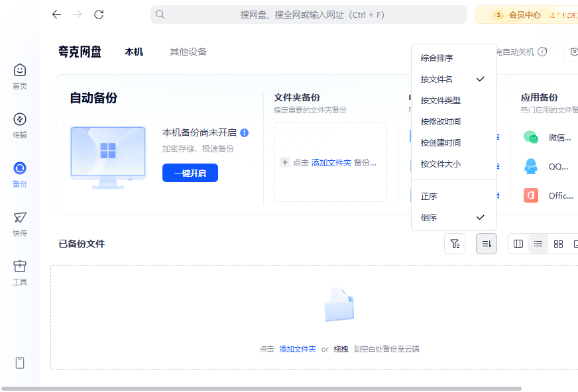Image resolution: width=578 pixels, height=392 pixels.
Task: Click the 应用备份 heading
Action: [x=540, y=97]
